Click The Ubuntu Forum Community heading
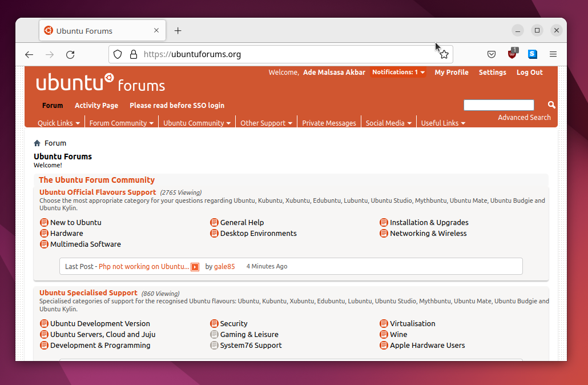 (x=96, y=180)
